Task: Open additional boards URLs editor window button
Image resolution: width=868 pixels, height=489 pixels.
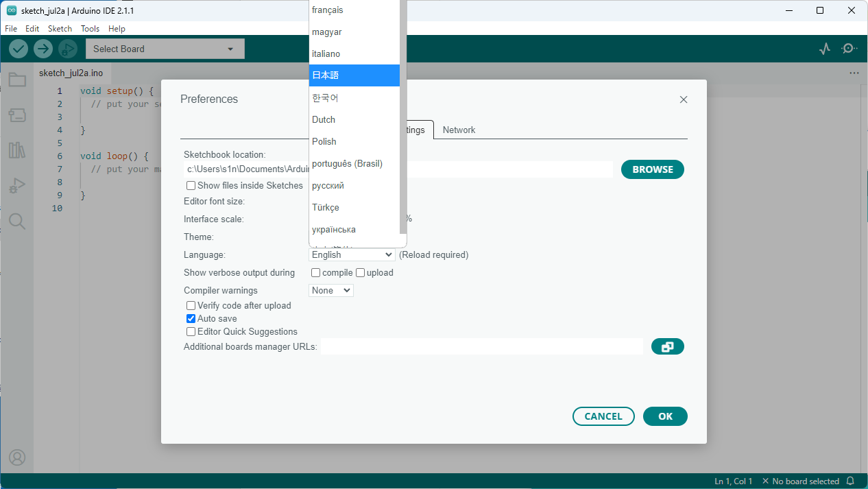Action: (668, 347)
